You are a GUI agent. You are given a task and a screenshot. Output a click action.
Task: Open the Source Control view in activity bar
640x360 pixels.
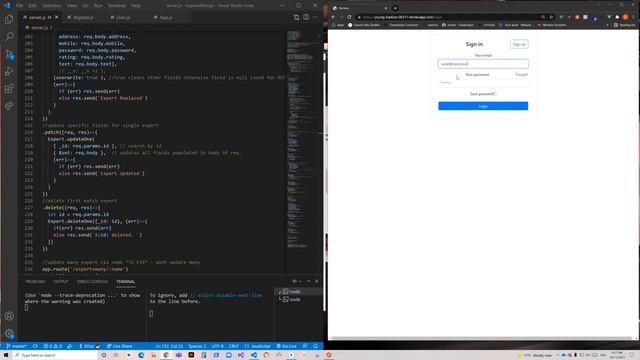pyautogui.click(x=9, y=54)
